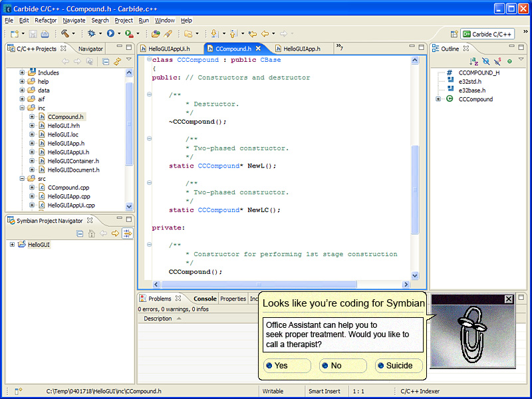The image size is (532, 399).
Task: Click the Open Perspective icon
Action: point(454,34)
